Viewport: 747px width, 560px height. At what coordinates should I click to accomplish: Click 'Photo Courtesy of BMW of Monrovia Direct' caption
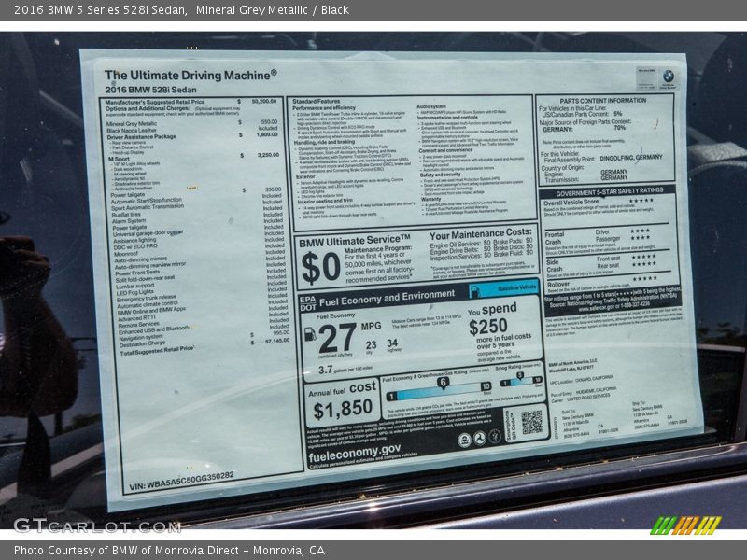click(170, 550)
